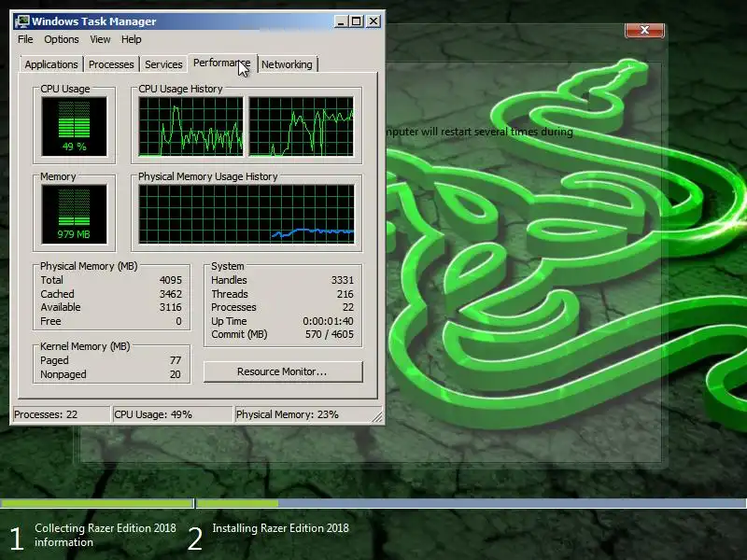Click the second installer progress bar segment
The width and height of the screenshot is (747, 560).
point(472,503)
